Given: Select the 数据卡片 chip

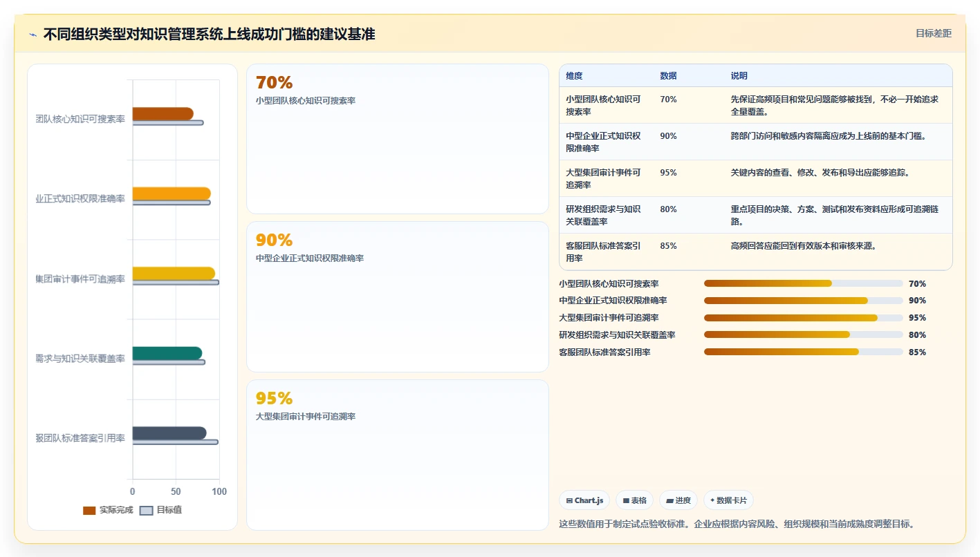Looking at the screenshot, I should (728, 500).
